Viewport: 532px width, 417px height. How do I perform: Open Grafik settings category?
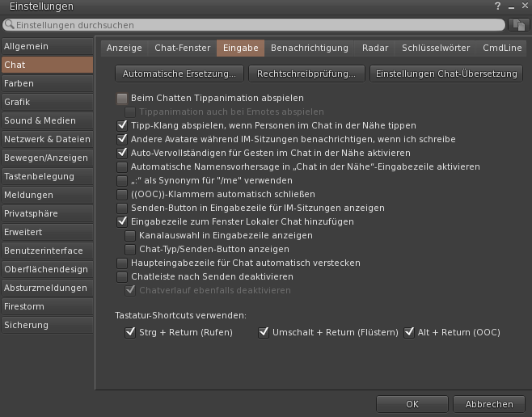pos(47,102)
